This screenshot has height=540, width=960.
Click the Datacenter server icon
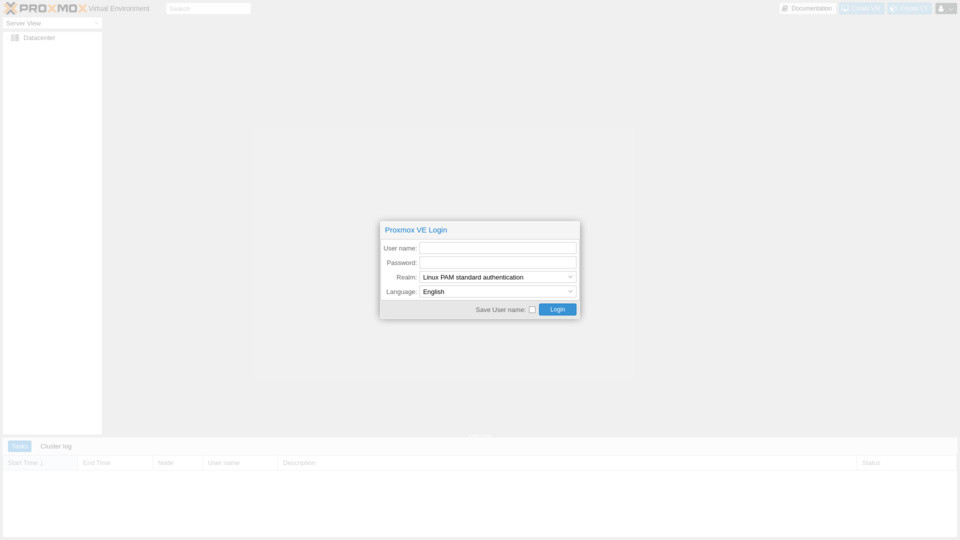tap(15, 38)
